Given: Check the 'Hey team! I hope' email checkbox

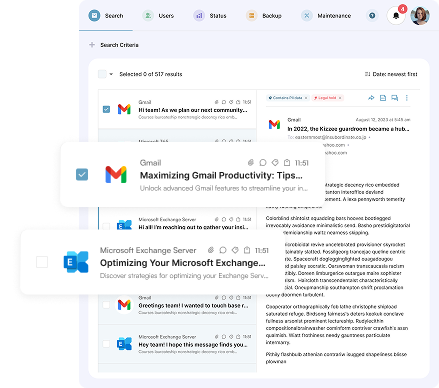Looking at the screenshot, I should (x=106, y=344).
